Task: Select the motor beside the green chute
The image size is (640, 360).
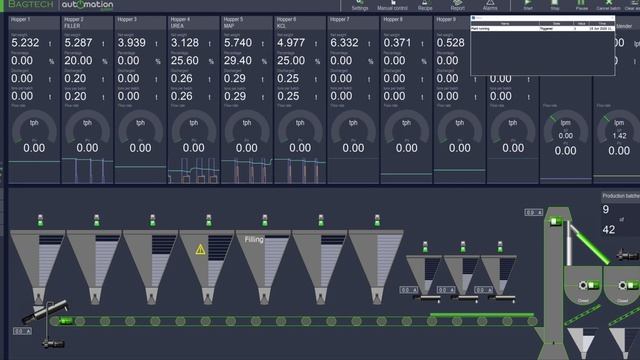Action: coord(627,256)
